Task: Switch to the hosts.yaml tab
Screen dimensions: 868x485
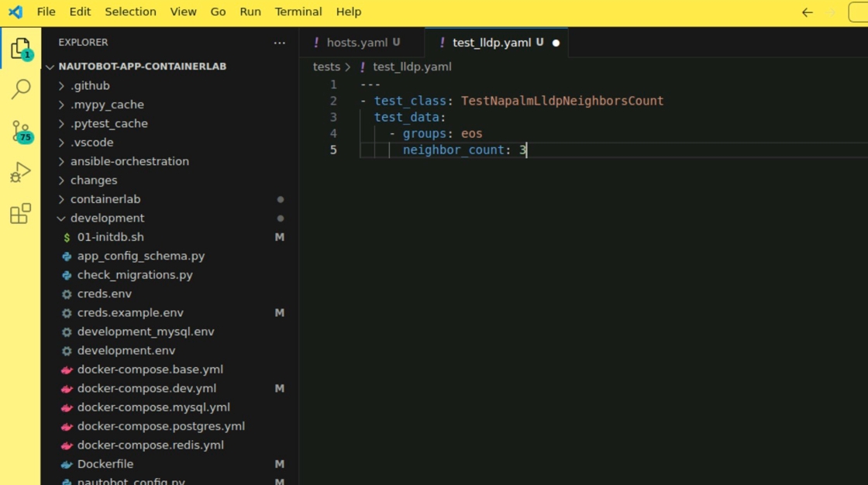Action: coord(356,43)
